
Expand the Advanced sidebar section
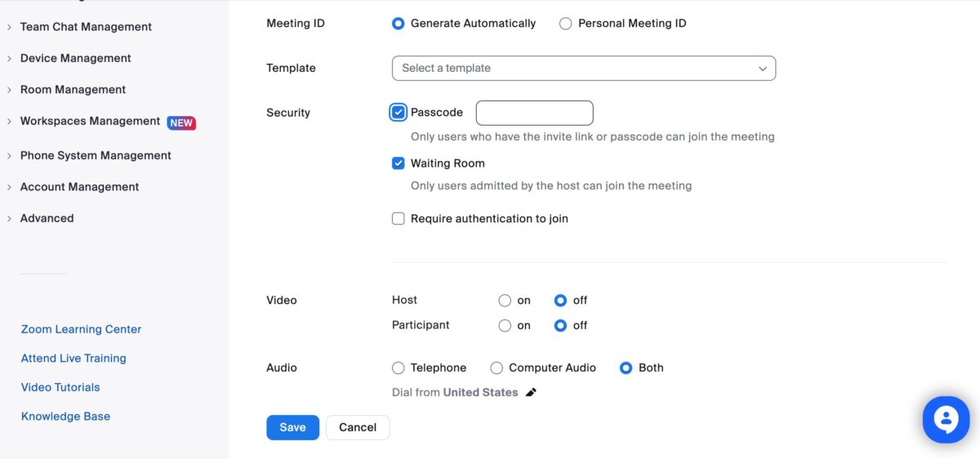(x=47, y=219)
